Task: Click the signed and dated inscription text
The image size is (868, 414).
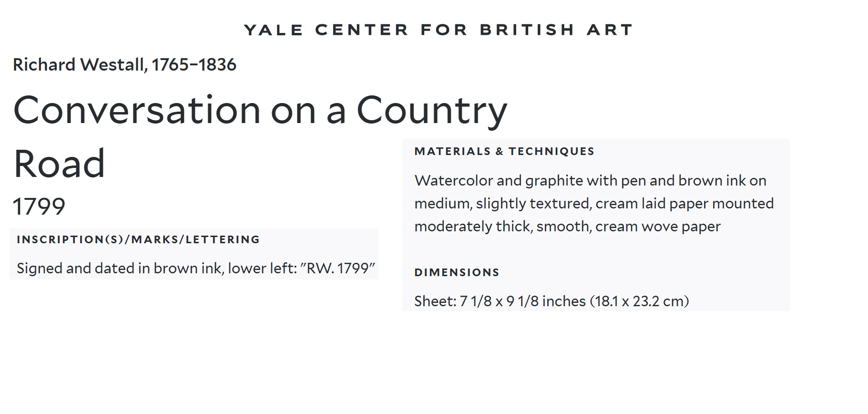Action: pos(196,268)
